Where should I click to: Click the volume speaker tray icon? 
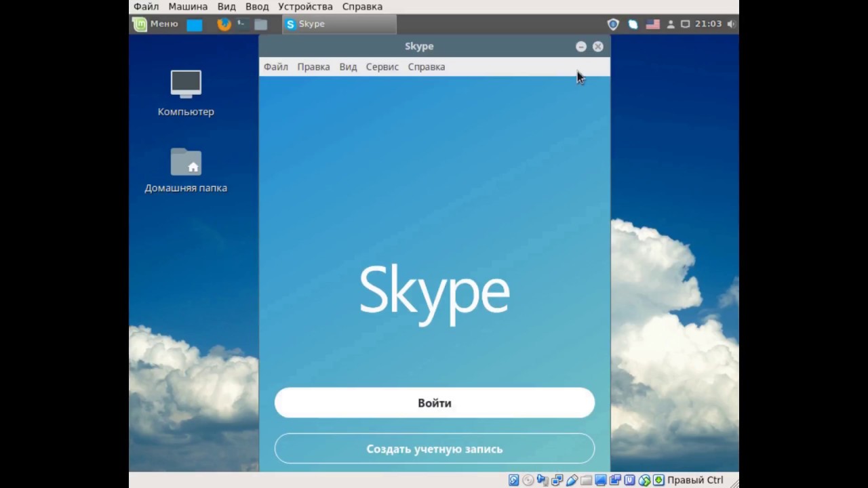tap(731, 24)
